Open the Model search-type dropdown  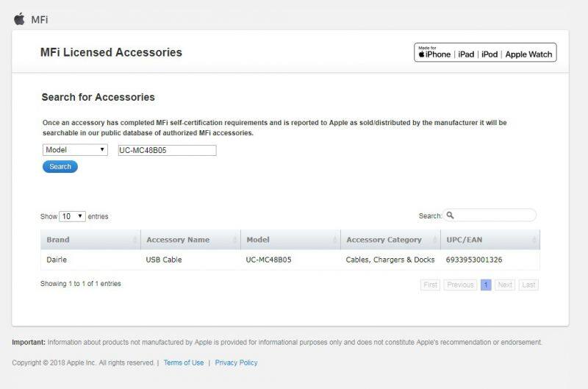click(x=76, y=150)
